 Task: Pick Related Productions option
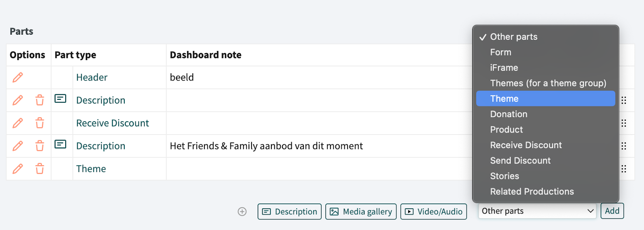(532, 191)
